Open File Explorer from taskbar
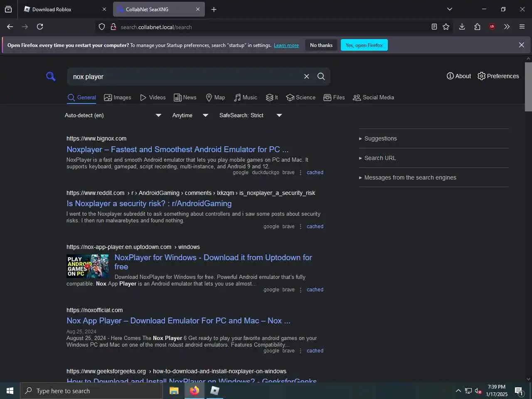 coord(174,391)
